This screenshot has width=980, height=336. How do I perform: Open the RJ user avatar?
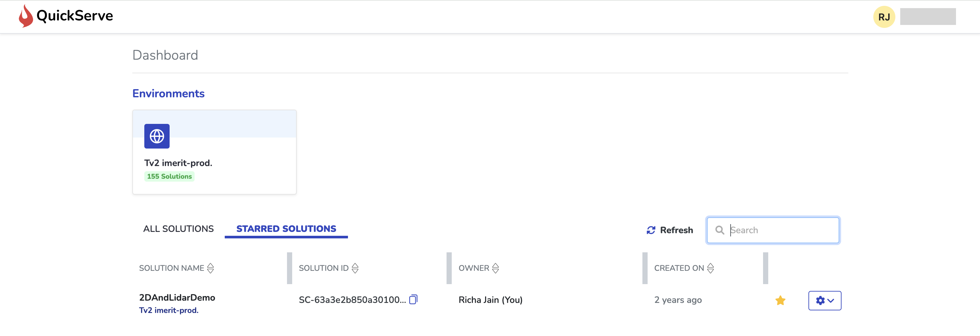click(884, 17)
